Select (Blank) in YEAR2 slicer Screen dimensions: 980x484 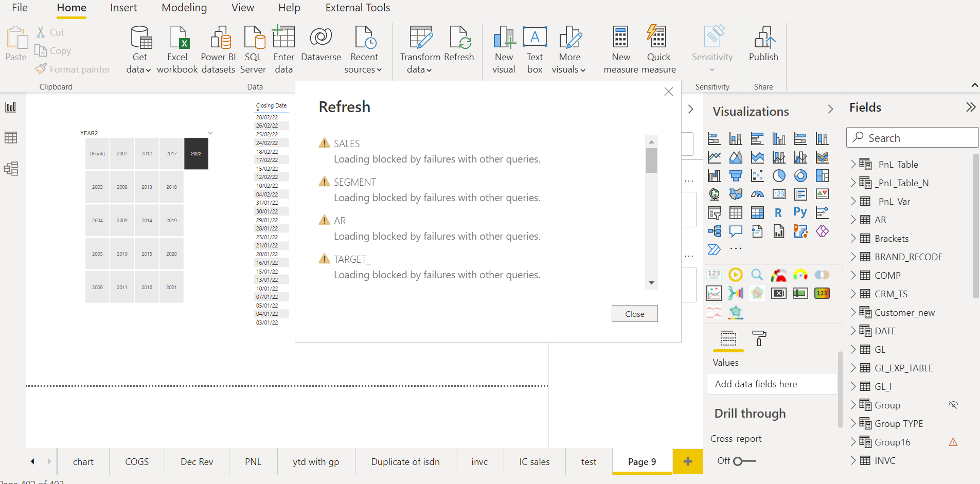[x=97, y=153]
